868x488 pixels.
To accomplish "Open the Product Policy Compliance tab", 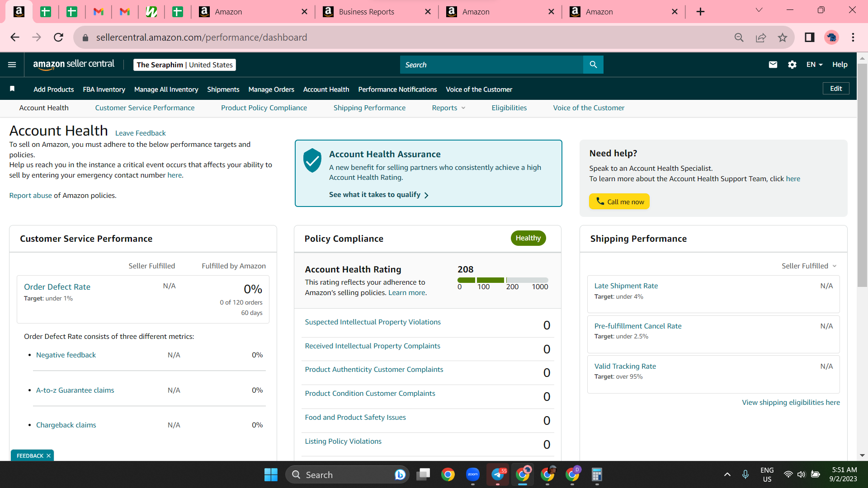I will pyautogui.click(x=264, y=108).
